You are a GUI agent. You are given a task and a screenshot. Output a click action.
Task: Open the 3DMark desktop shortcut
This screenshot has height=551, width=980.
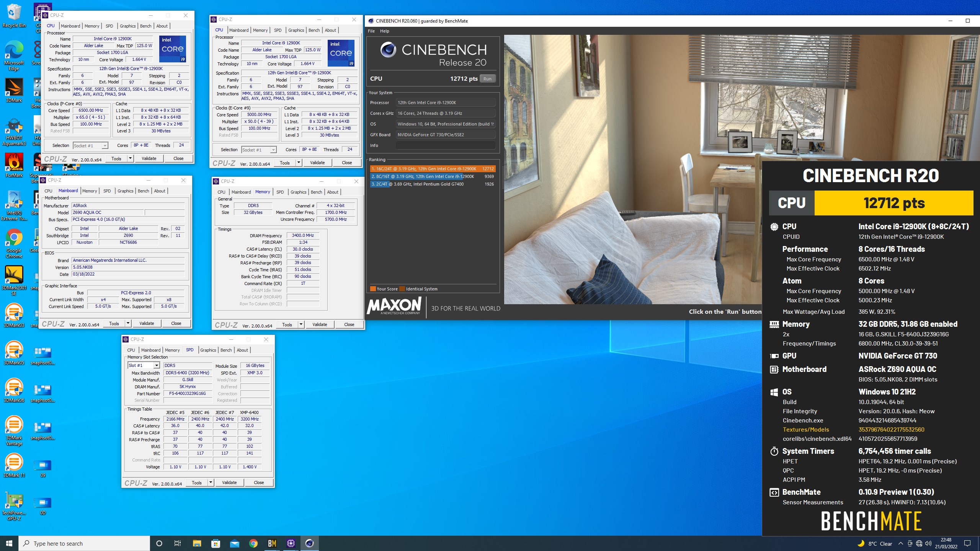point(14,91)
